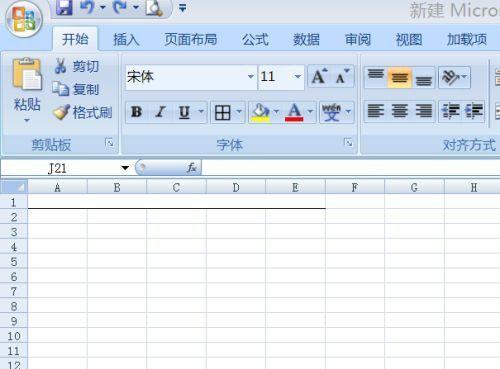500x369 pixels.
Task: Click the Office button logo
Action: (x=24, y=19)
